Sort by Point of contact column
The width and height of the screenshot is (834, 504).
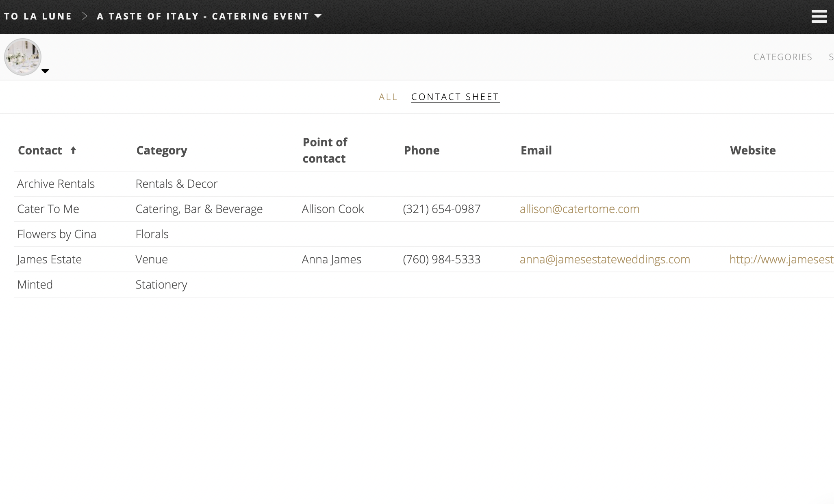point(325,150)
